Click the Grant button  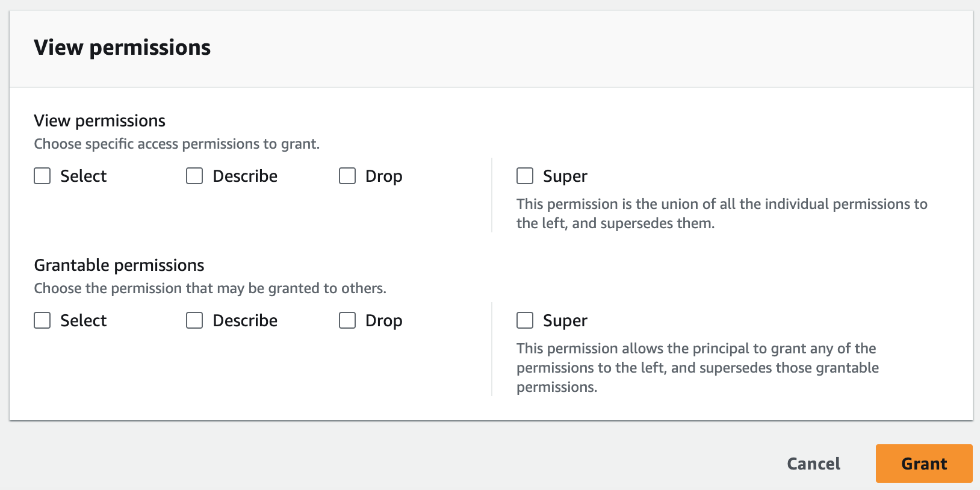pyautogui.click(x=924, y=464)
